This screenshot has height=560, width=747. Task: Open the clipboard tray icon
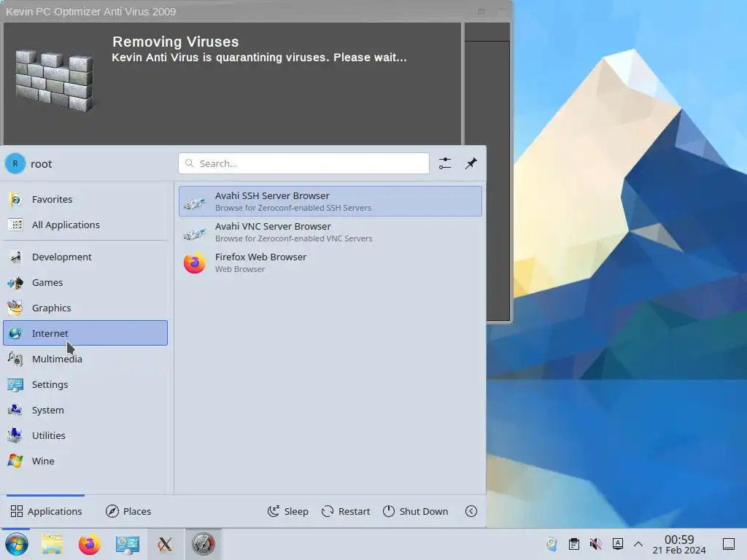[x=574, y=544]
